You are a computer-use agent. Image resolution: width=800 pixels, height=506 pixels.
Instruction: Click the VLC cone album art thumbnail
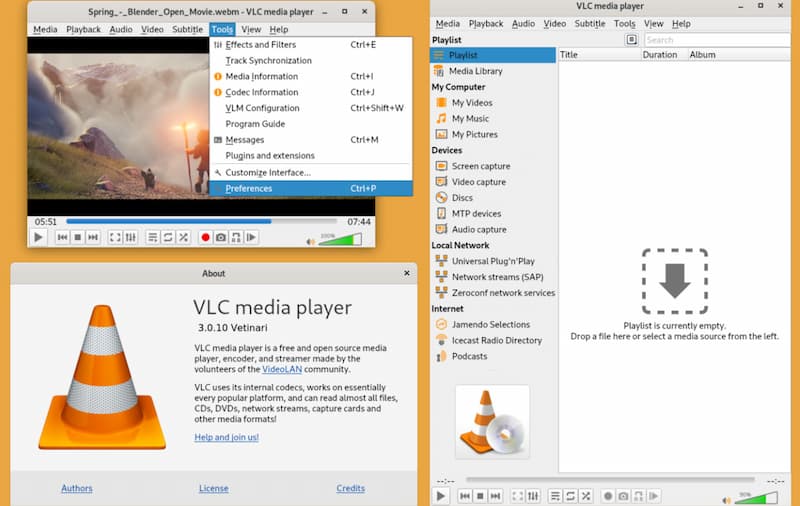tap(492, 422)
